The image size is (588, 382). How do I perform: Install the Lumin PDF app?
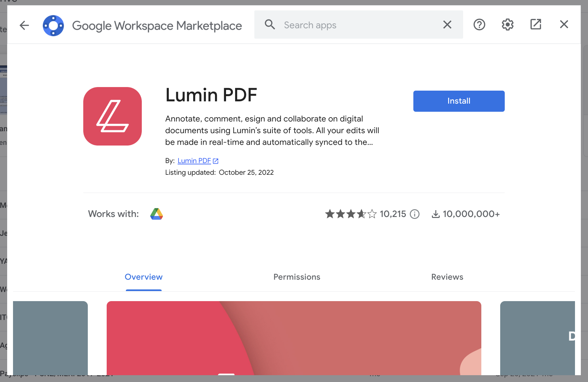[x=459, y=101]
